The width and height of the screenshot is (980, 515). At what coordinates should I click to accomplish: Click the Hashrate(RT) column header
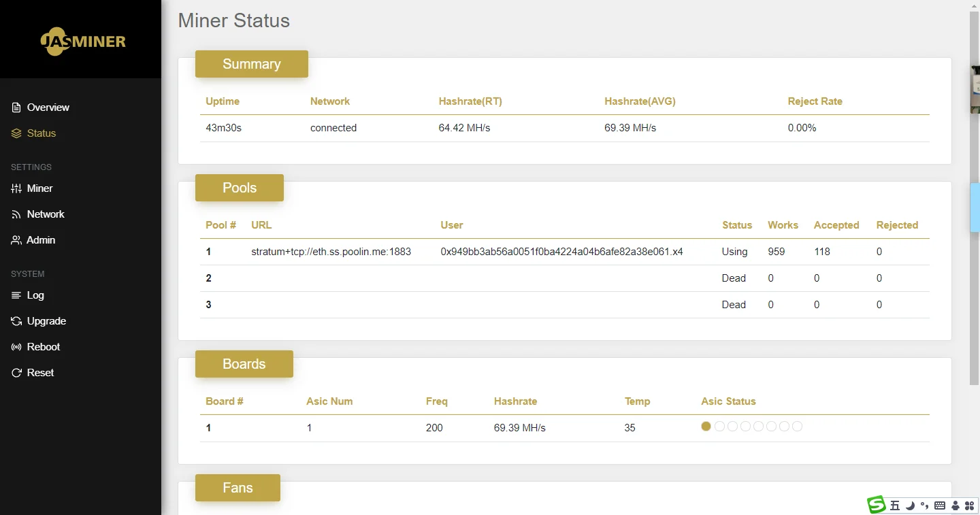[x=470, y=101]
